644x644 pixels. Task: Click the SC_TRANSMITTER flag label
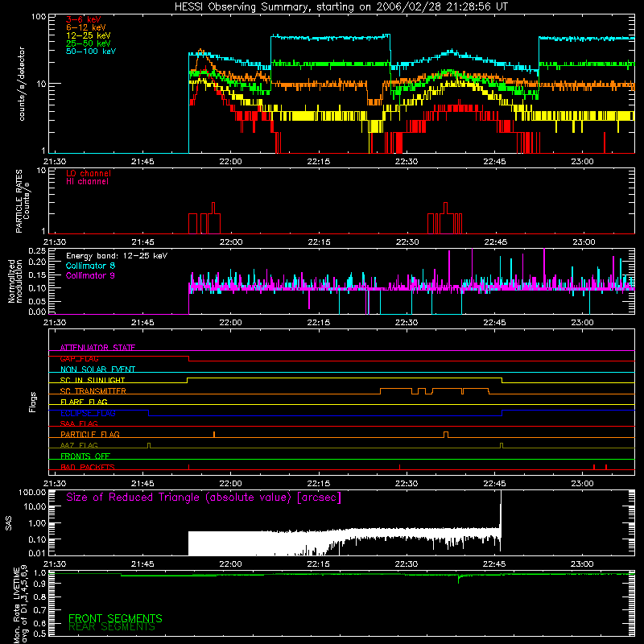tap(93, 391)
